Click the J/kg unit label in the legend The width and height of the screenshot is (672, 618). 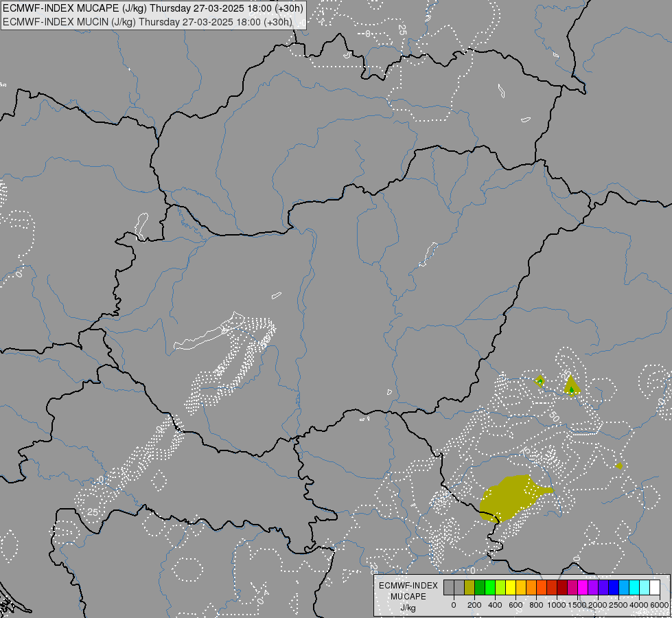point(408,608)
